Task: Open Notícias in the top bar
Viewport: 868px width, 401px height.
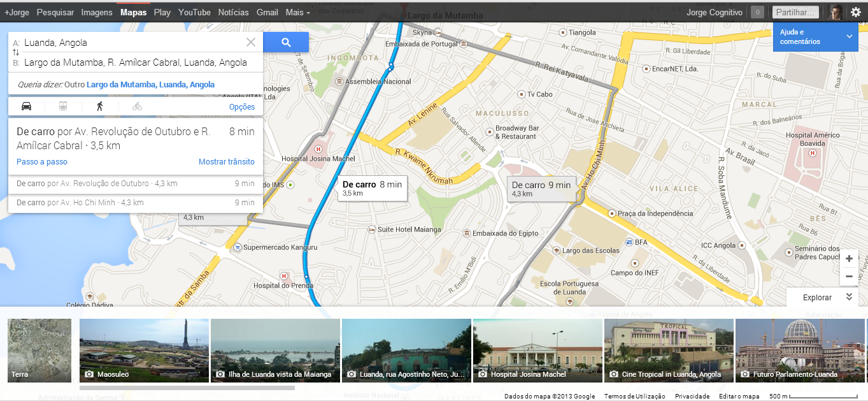Action: pos(233,12)
